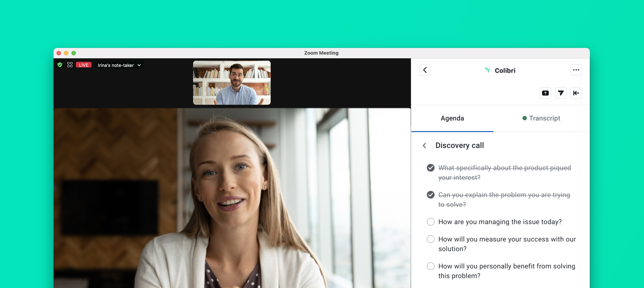
Task: Maximize the Zoom window with green button
Action: [x=74, y=53]
